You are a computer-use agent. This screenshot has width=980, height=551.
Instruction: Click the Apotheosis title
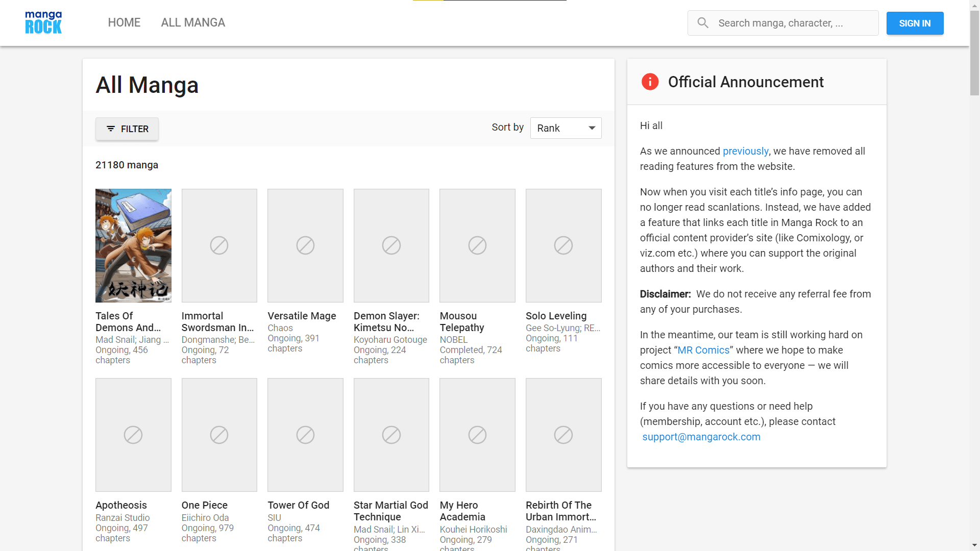(121, 505)
